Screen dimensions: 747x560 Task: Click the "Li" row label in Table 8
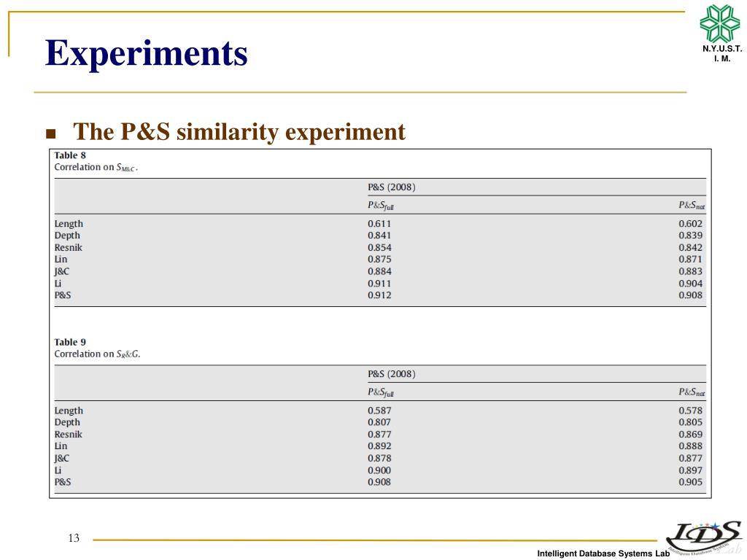pos(58,284)
